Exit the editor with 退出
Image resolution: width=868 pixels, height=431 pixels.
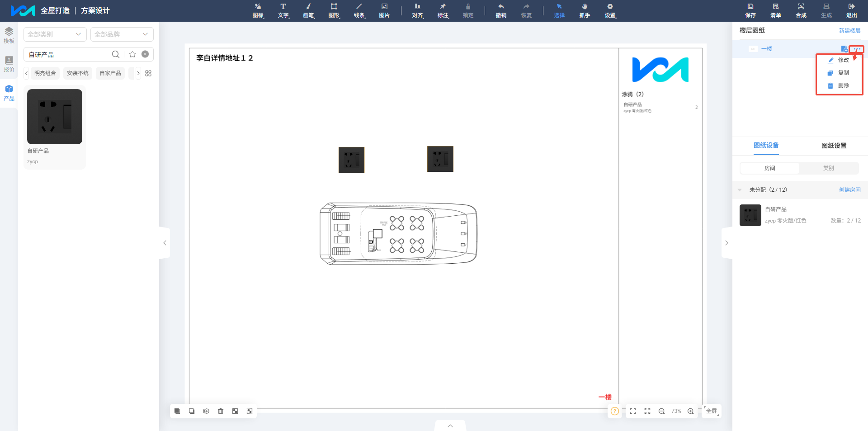tap(852, 10)
